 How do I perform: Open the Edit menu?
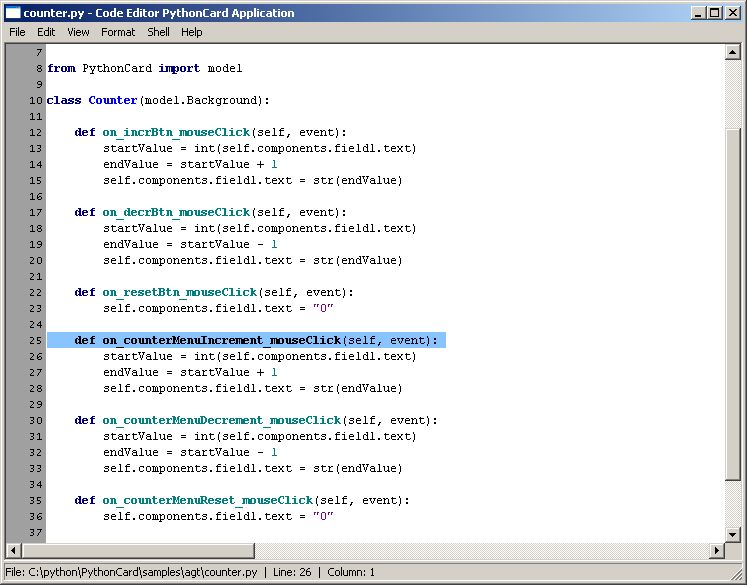[x=46, y=32]
